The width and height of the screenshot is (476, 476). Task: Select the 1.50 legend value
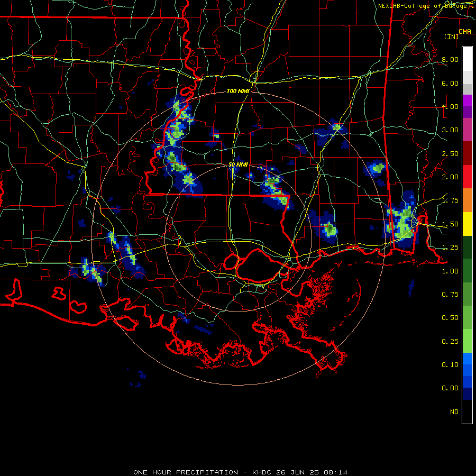pyautogui.click(x=450, y=224)
